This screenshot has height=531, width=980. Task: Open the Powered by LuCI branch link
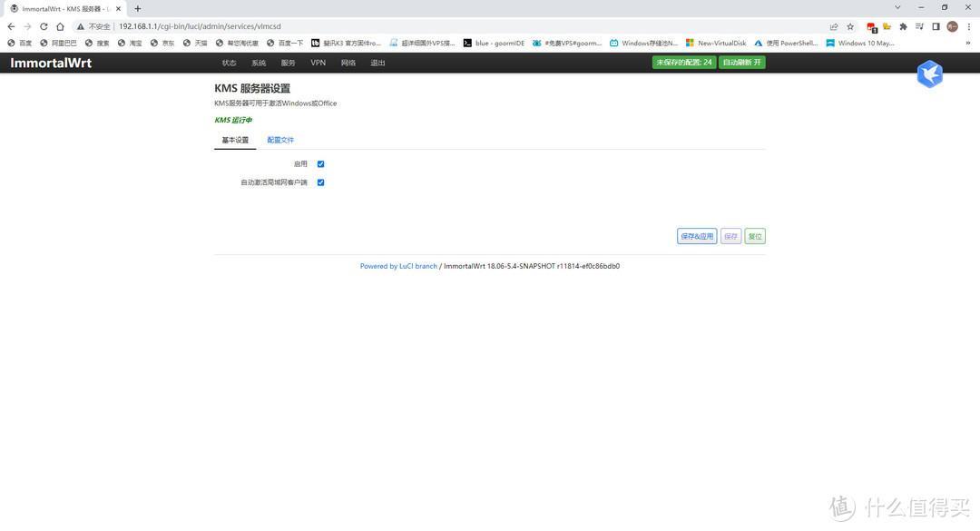[398, 266]
